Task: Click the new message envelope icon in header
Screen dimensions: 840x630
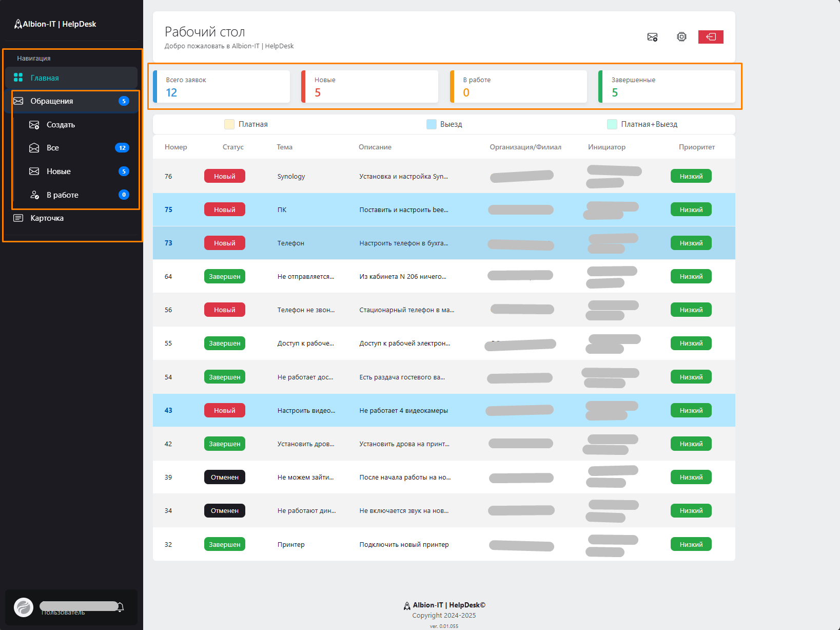Action: [652, 37]
